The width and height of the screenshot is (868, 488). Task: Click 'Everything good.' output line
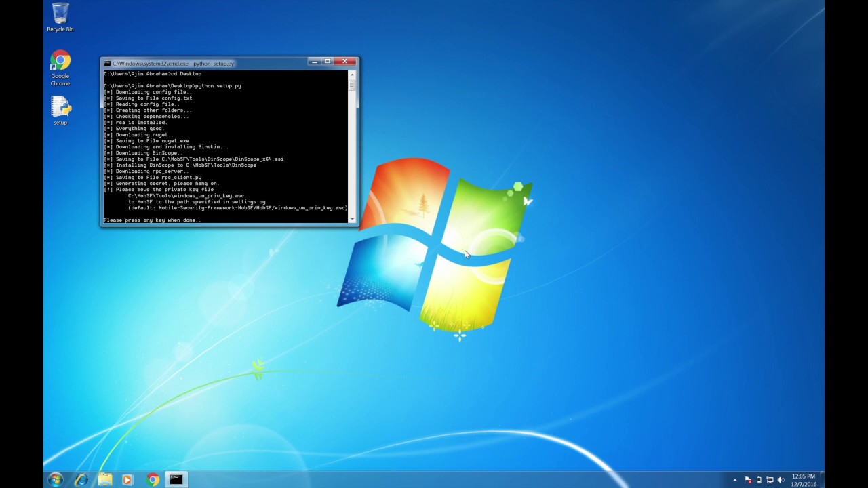click(134, 129)
